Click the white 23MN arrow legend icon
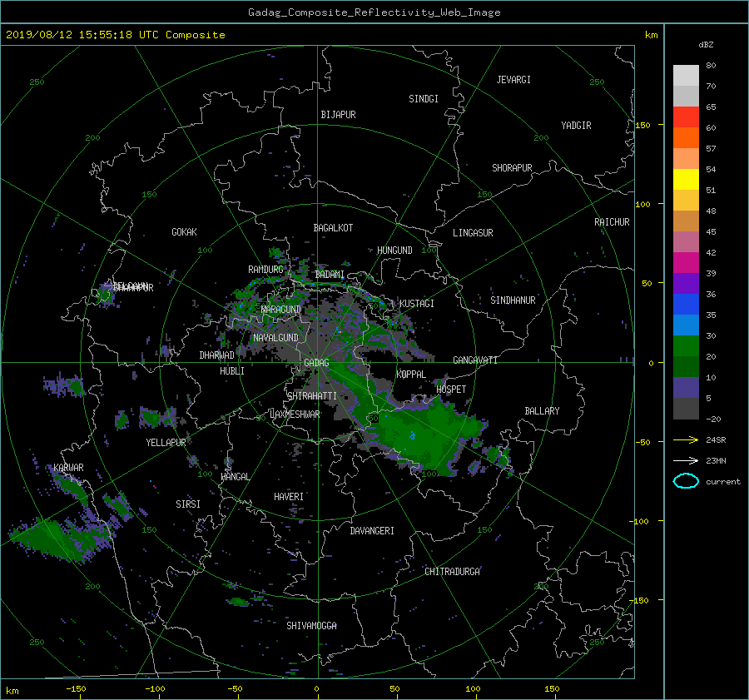The width and height of the screenshot is (749, 700). click(686, 460)
